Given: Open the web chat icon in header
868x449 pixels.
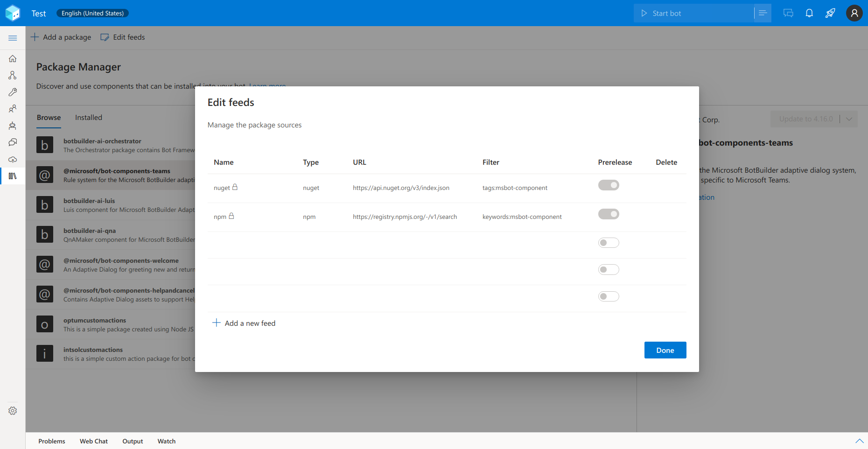Looking at the screenshot, I should [788, 13].
